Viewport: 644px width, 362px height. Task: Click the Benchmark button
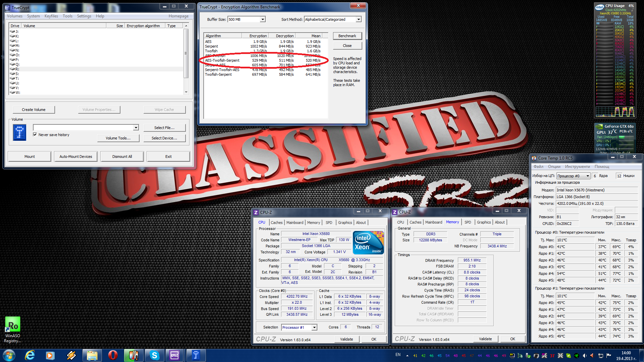[347, 36]
